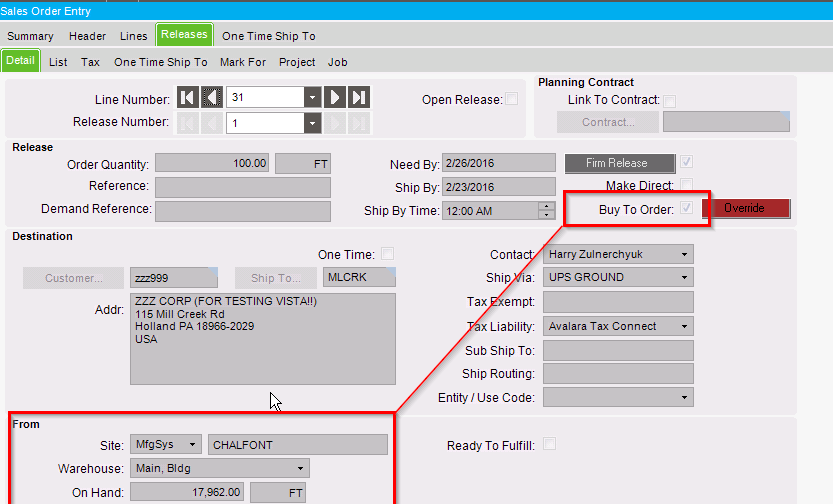Go to last Release Number record
Screen dimensions: 833x504
click(x=359, y=123)
